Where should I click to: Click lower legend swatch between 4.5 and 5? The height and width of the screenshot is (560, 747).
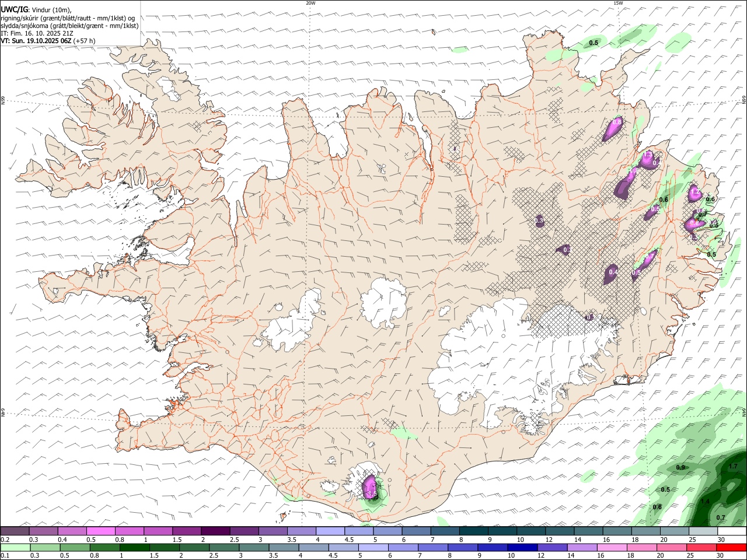[343, 547]
